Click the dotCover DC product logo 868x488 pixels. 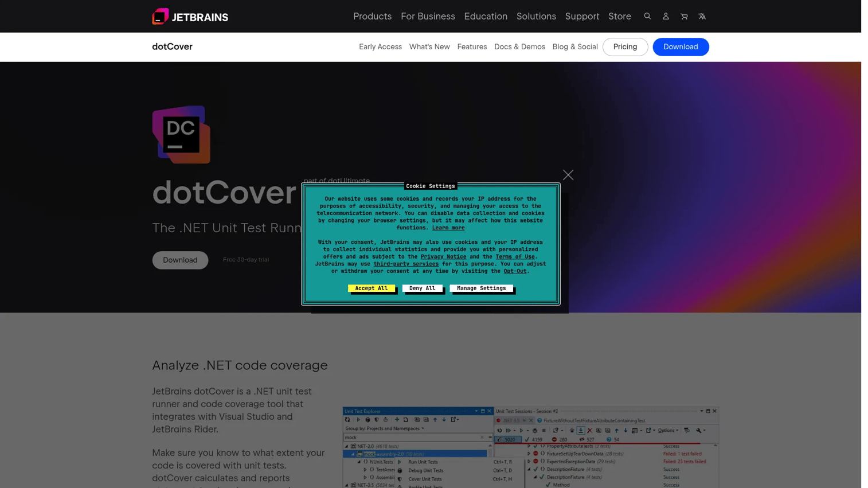point(181,134)
